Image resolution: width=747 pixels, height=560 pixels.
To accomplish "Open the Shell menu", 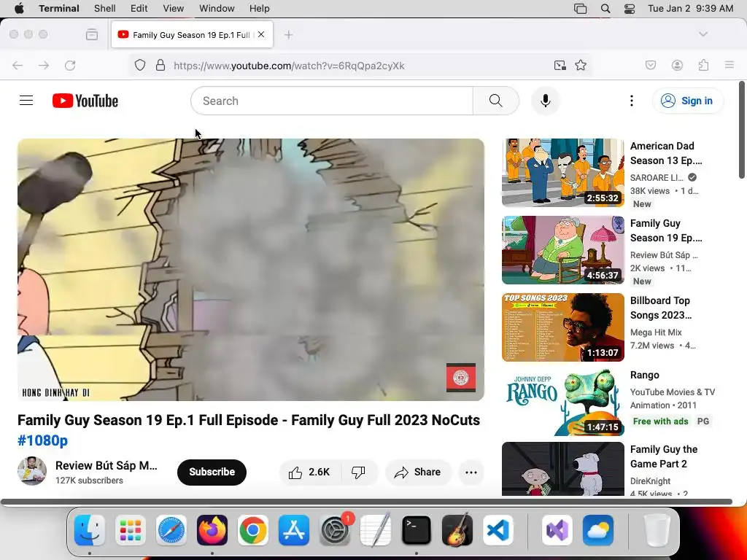I will click(x=105, y=8).
